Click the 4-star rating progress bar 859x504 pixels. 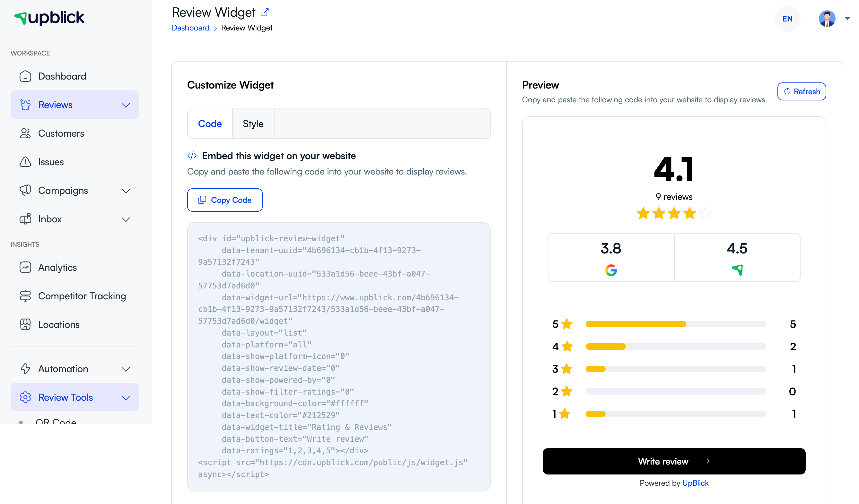pos(676,347)
